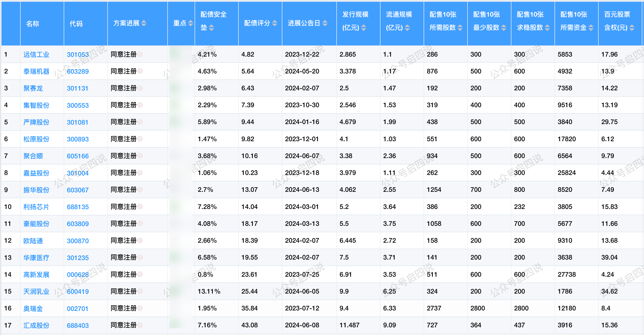Screen dimensions: 644x335
Task: Click info icon beside 聚赛龙 同意注册
Action: tap(140, 88)
